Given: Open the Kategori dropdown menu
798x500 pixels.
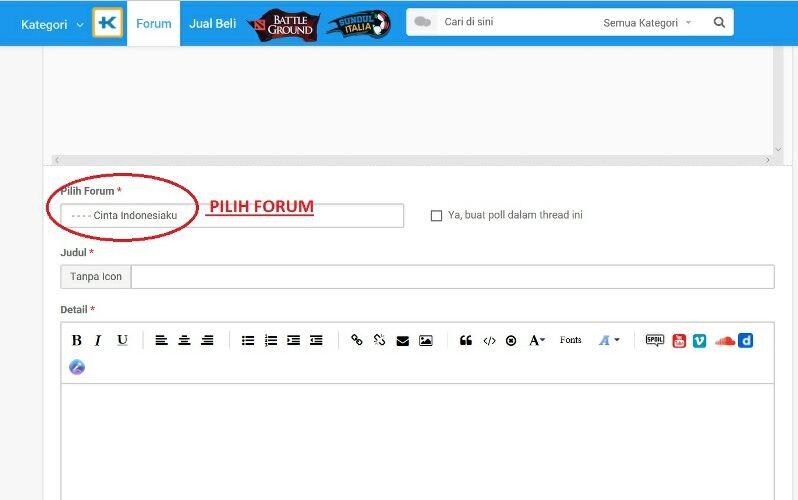Looking at the screenshot, I should click(x=52, y=24).
